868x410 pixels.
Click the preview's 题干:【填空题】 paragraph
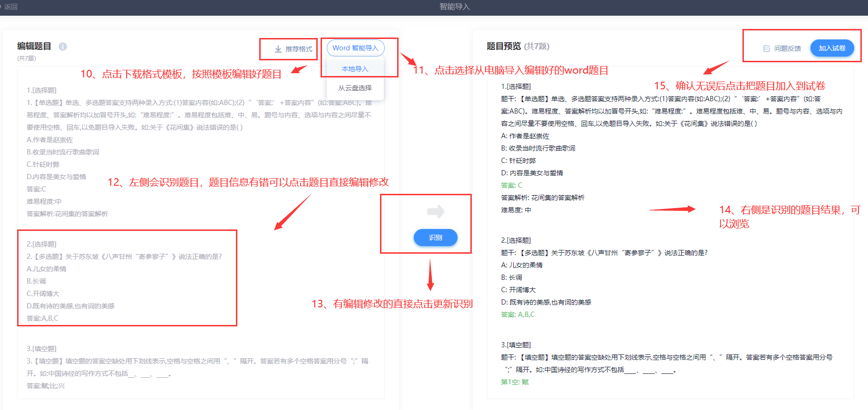coord(667,363)
